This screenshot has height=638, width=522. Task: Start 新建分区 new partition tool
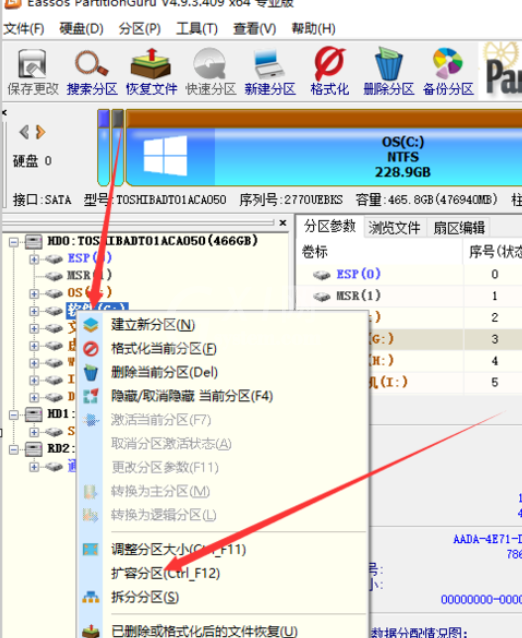click(270, 72)
